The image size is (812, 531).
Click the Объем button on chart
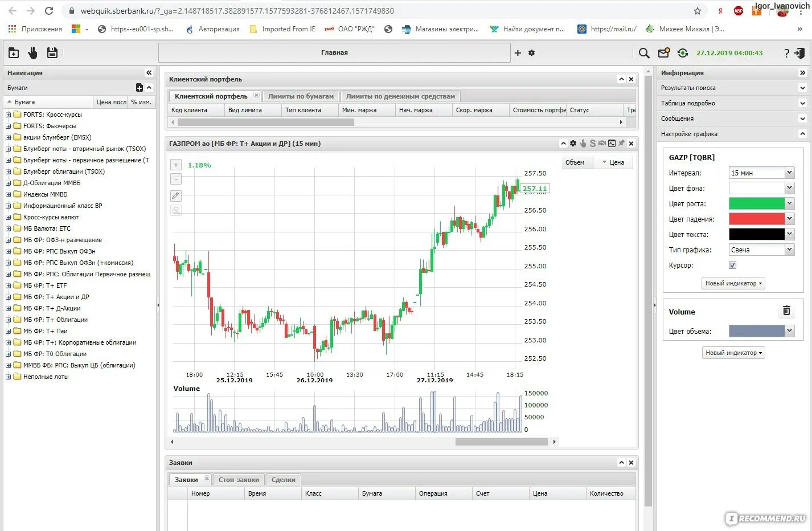pos(575,162)
